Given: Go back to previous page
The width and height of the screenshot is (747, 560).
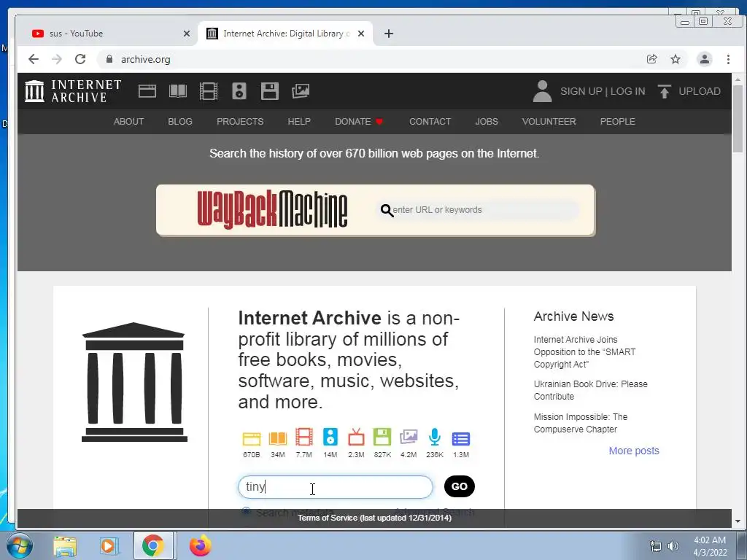Looking at the screenshot, I should click(x=34, y=59).
